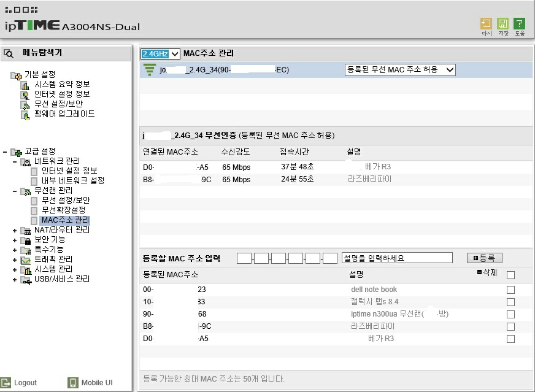Viewport: 535px width, 392px height.
Task: Expand the 보안 기능 tree node
Action: tap(14, 240)
